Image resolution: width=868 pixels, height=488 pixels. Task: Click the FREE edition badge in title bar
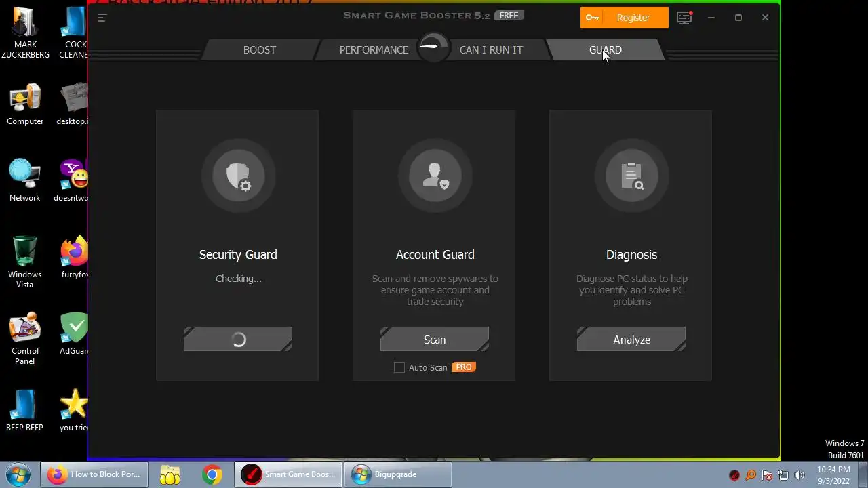[x=509, y=16]
